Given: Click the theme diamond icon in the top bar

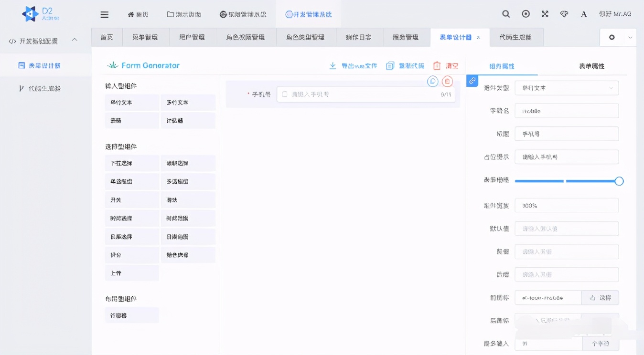Looking at the screenshot, I should click(564, 14).
